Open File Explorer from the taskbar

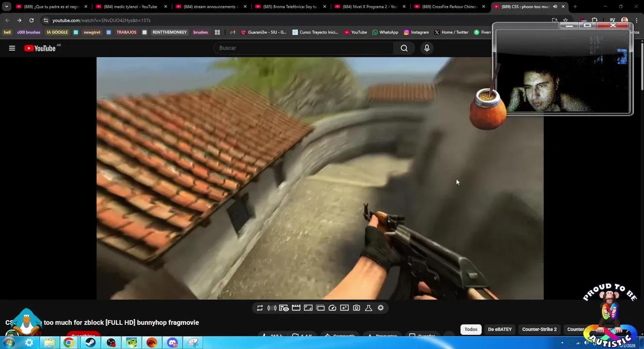tap(49, 343)
